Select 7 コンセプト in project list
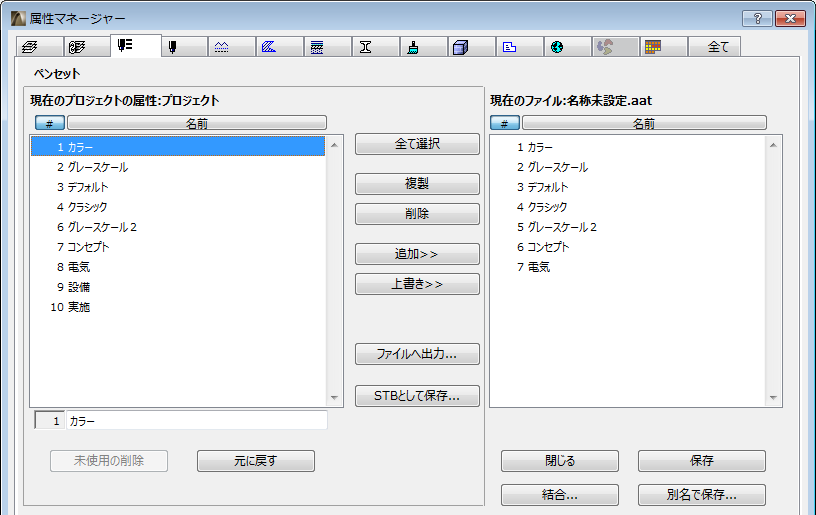Viewport: 816px width, 515px height. [x=178, y=247]
